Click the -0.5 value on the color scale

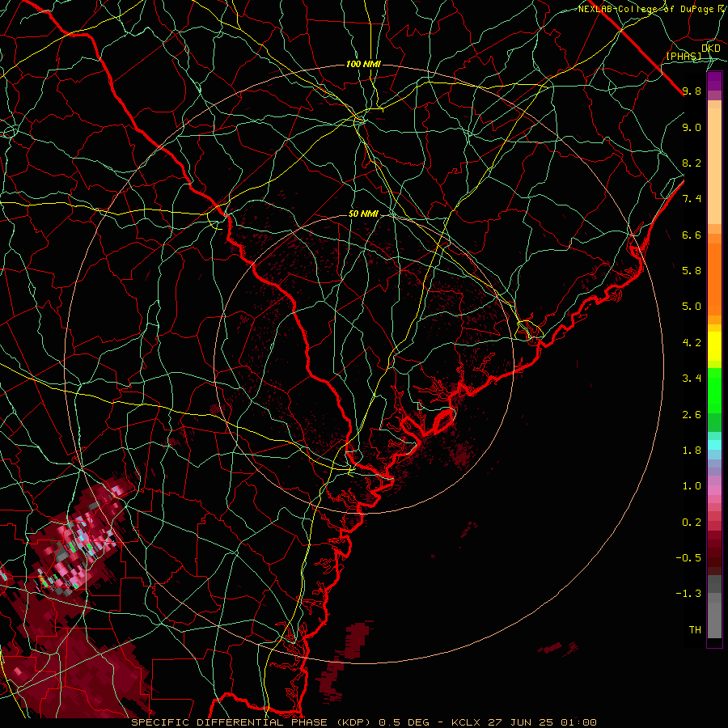(688, 558)
